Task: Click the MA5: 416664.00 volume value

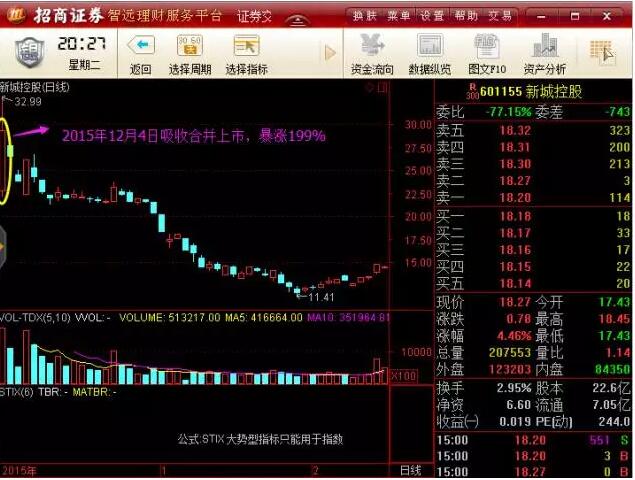Action: tap(264, 317)
